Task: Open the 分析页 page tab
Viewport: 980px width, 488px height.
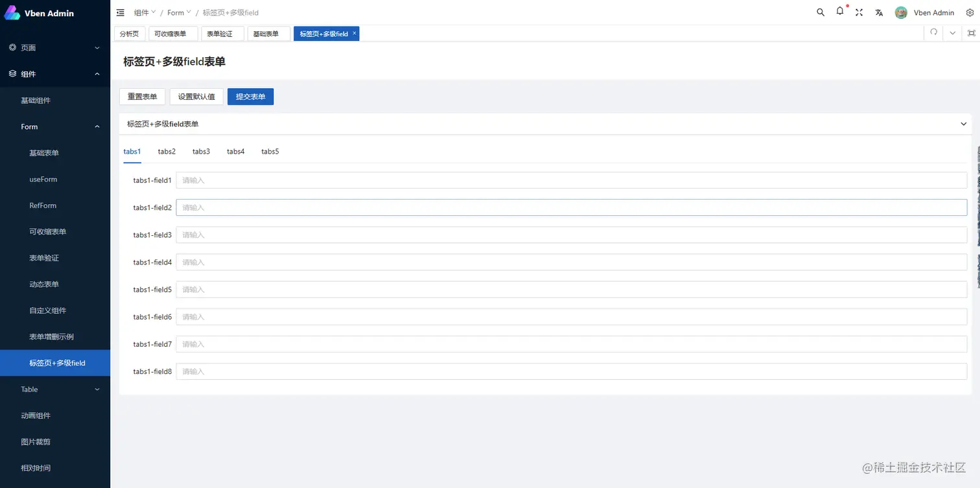Action: click(x=129, y=34)
